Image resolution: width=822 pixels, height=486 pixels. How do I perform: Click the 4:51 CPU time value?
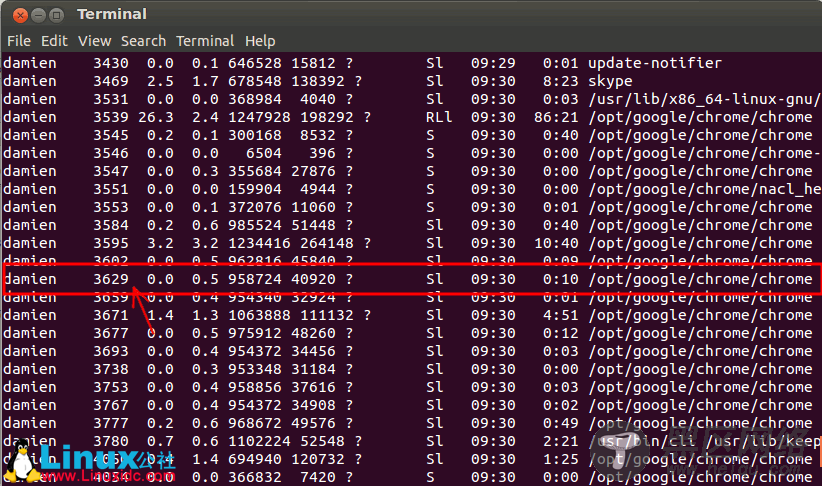point(560,315)
